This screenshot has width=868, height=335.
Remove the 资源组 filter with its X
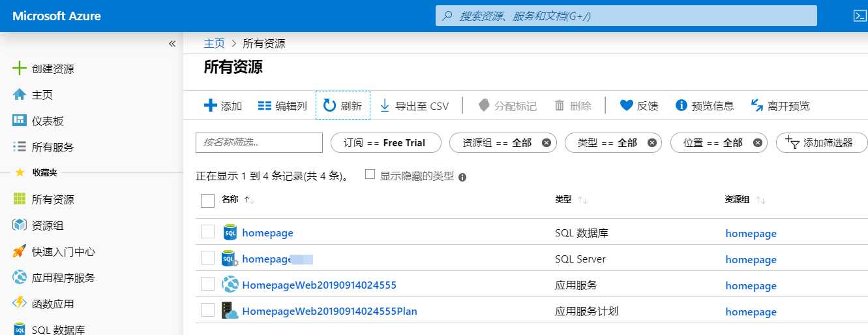point(546,143)
